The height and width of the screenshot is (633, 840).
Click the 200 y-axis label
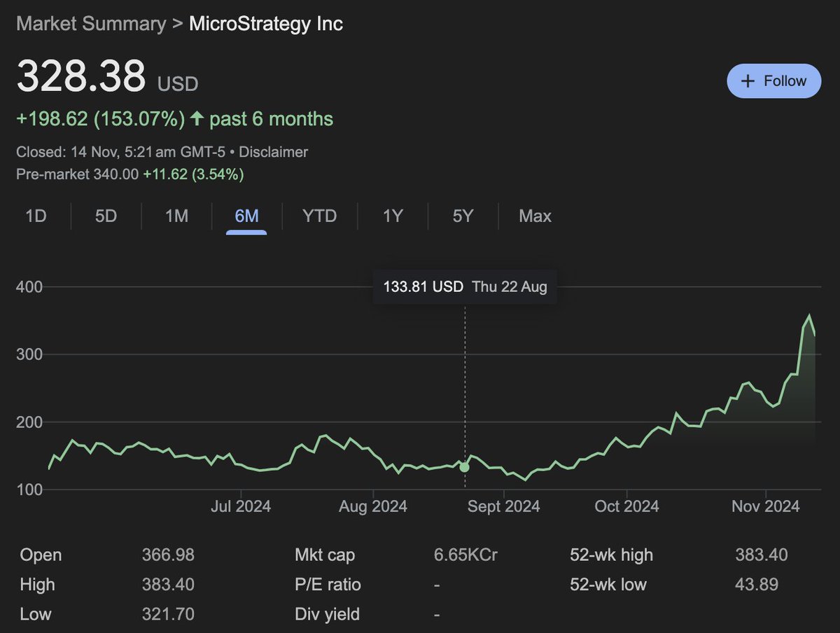(x=29, y=422)
